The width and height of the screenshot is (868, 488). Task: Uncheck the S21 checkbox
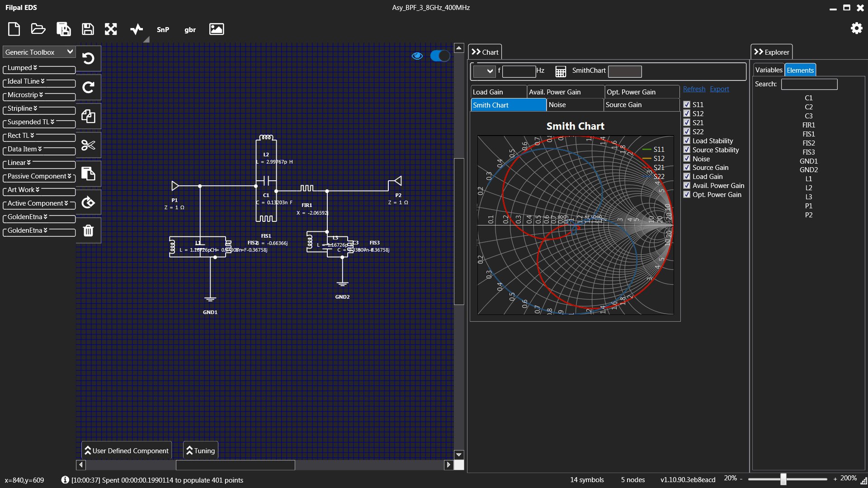687,122
